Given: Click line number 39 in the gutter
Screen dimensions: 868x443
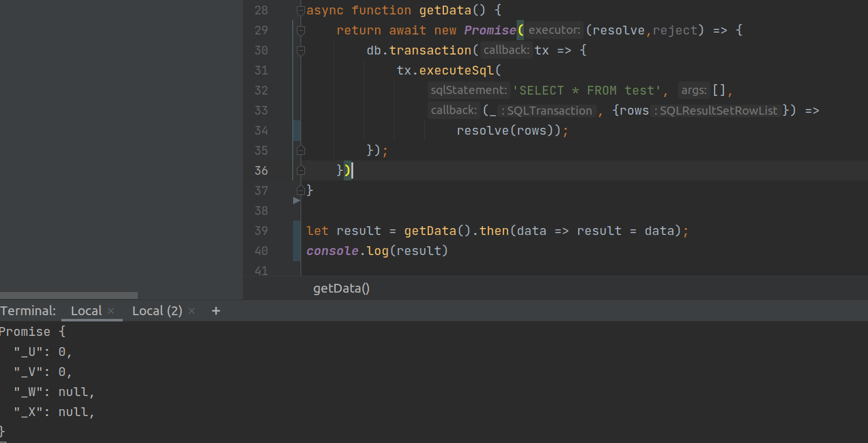Looking at the screenshot, I should tap(261, 231).
